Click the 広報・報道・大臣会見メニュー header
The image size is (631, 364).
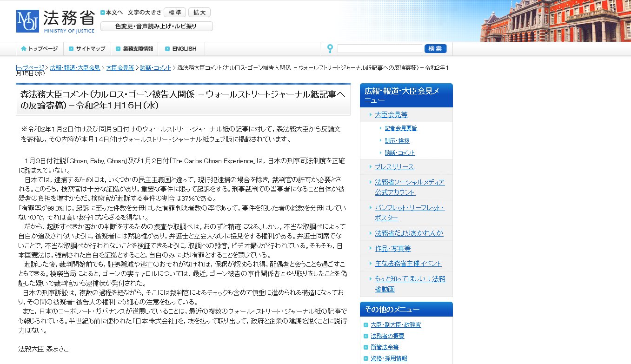(406, 95)
